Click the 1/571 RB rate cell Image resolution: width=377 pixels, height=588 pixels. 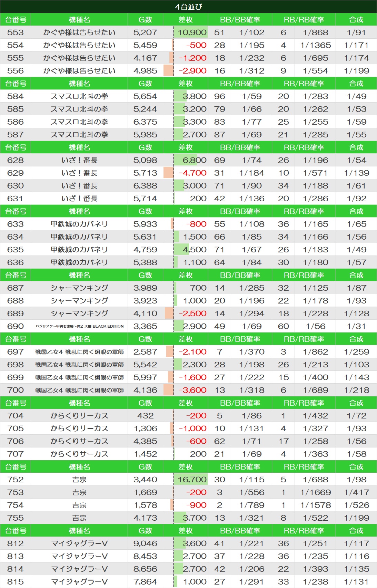click(x=315, y=173)
